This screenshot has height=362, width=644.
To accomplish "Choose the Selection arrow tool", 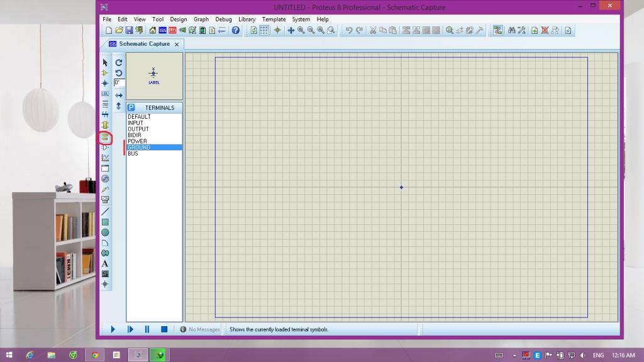I will pos(105,63).
